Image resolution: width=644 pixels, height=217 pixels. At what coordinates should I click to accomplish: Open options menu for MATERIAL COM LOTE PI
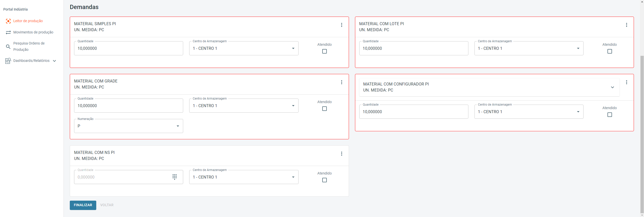pos(627,25)
